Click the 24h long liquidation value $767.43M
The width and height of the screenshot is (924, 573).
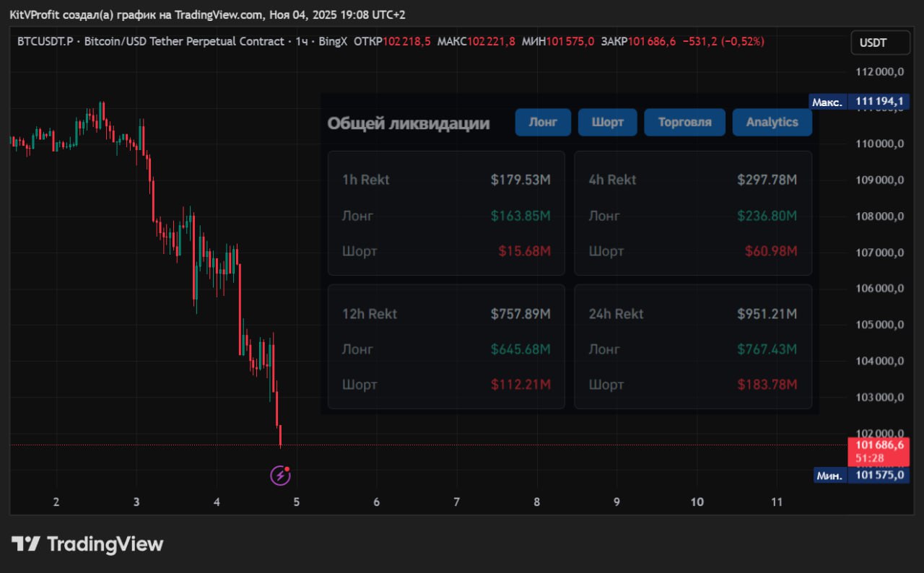[x=767, y=349]
